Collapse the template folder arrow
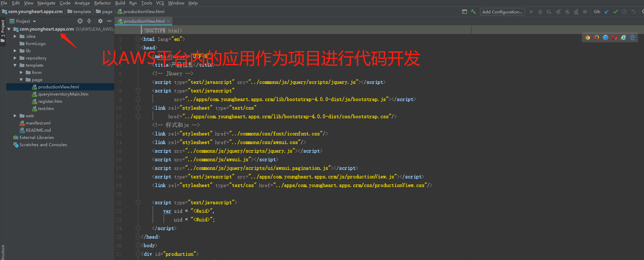Viewport: 644px width, 260px height. (15, 65)
